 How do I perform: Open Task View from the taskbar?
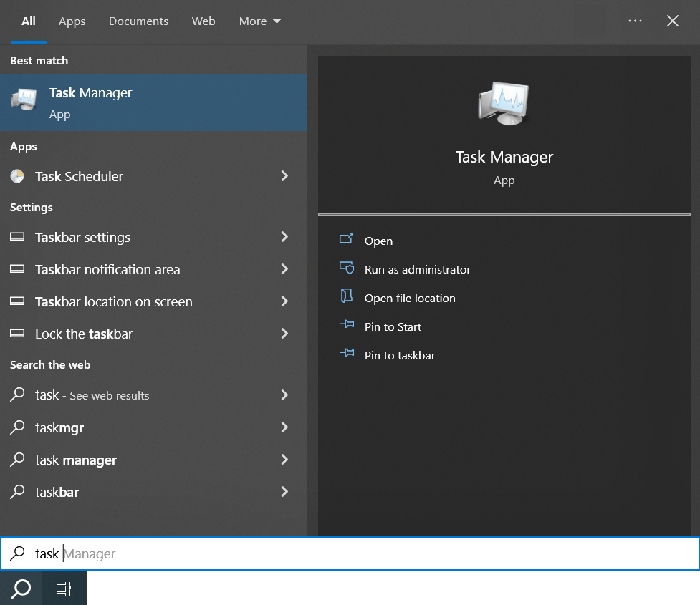64,589
